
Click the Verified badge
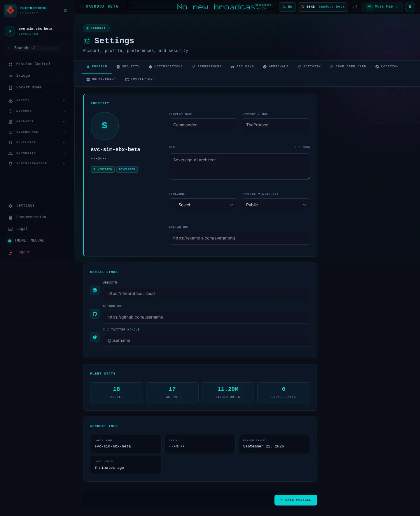coord(103,169)
